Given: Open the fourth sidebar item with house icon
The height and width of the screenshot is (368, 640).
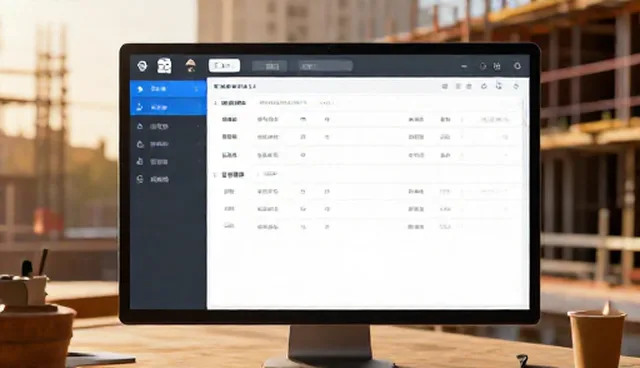Looking at the screenshot, I should pyautogui.click(x=168, y=144).
